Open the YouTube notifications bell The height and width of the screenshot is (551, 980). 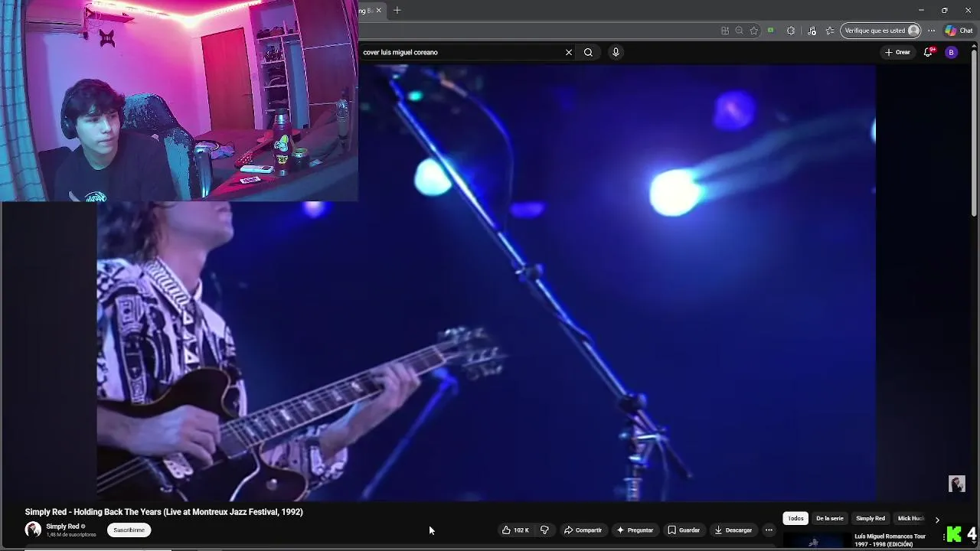(928, 52)
